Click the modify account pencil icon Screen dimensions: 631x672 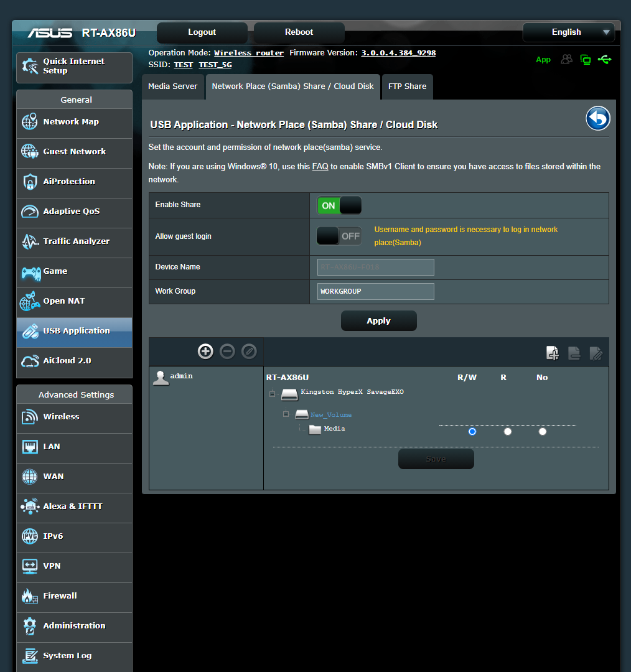pyautogui.click(x=249, y=352)
